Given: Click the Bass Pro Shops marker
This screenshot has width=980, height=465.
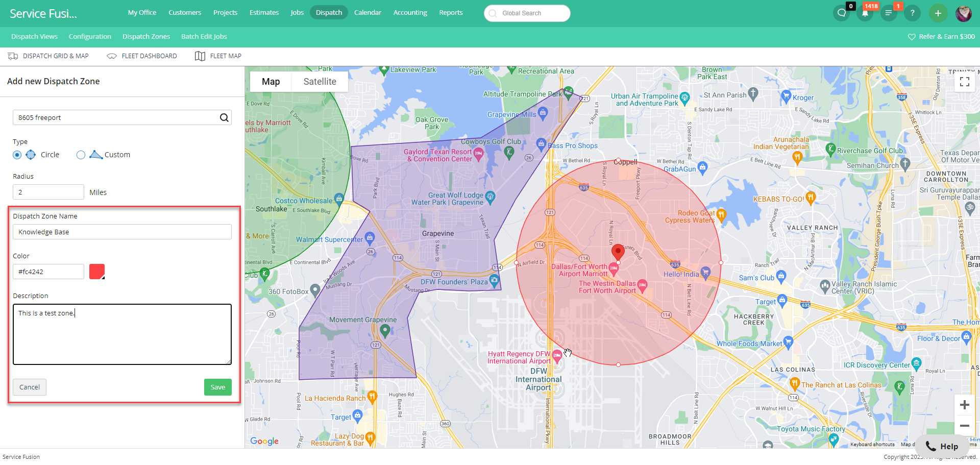Looking at the screenshot, I should pos(541,144).
